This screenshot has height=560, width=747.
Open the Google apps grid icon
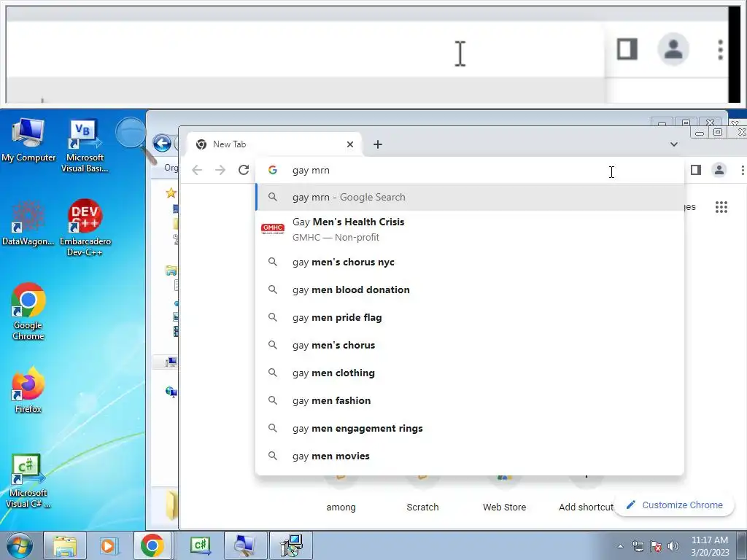pos(721,207)
